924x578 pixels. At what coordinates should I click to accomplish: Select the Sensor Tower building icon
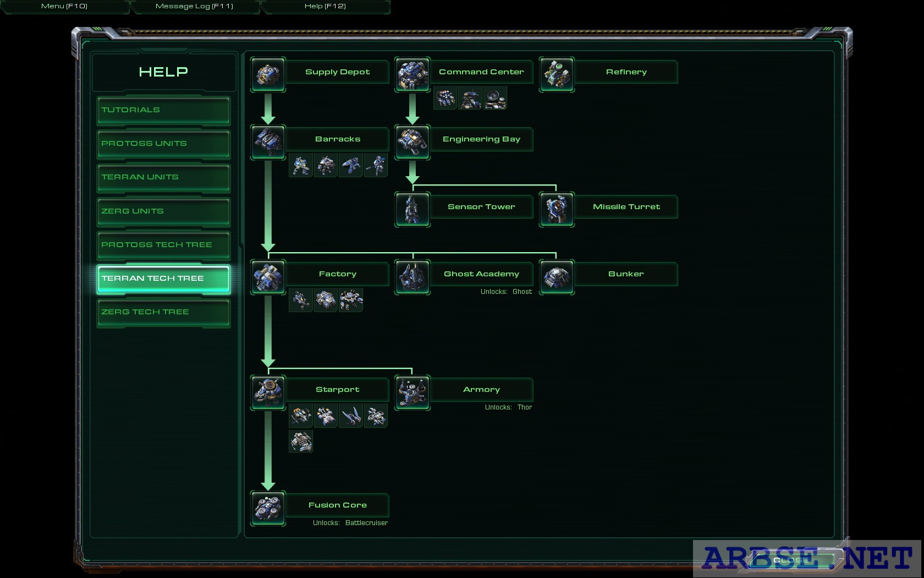412,210
